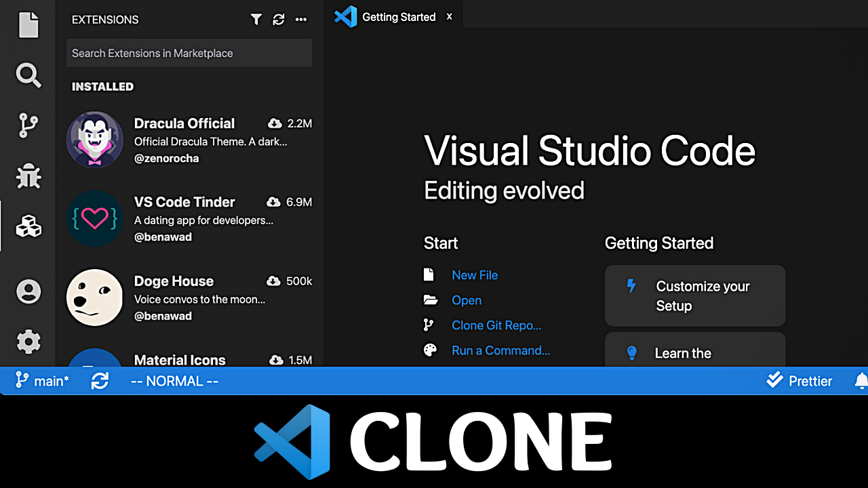
Task: Click the New File link
Action: pyautogui.click(x=475, y=275)
